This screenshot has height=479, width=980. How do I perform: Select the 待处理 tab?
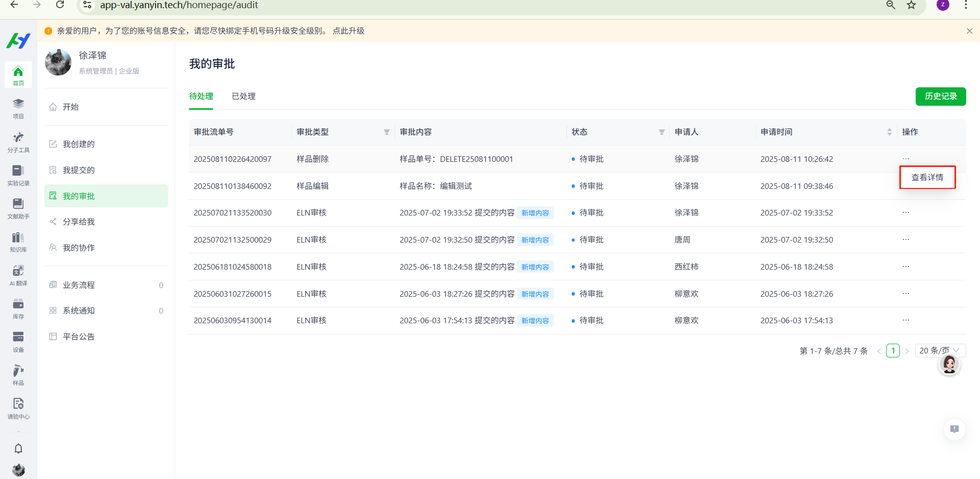click(201, 96)
